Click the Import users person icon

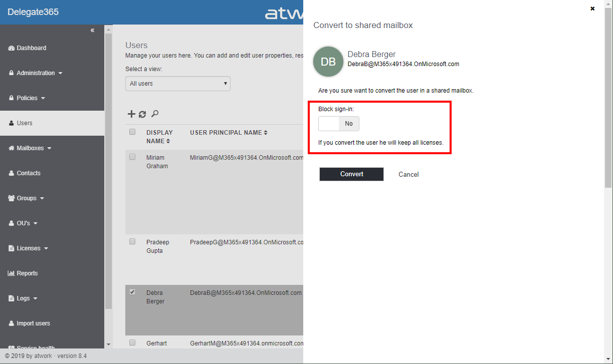pos(12,323)
